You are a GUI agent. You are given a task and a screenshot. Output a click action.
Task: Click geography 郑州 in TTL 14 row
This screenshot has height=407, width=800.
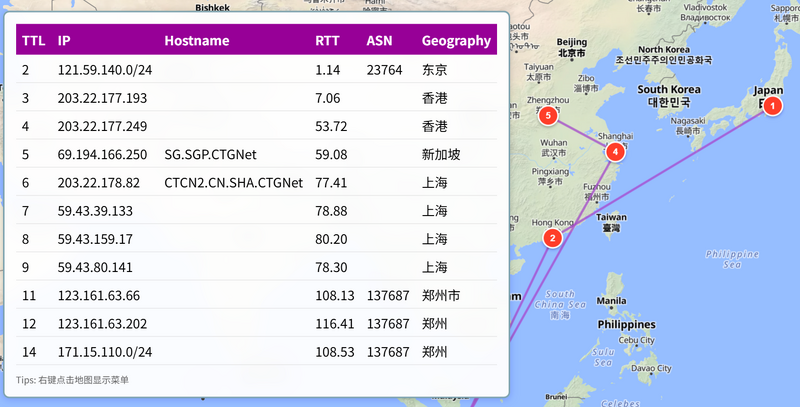(x=435, y=351)
